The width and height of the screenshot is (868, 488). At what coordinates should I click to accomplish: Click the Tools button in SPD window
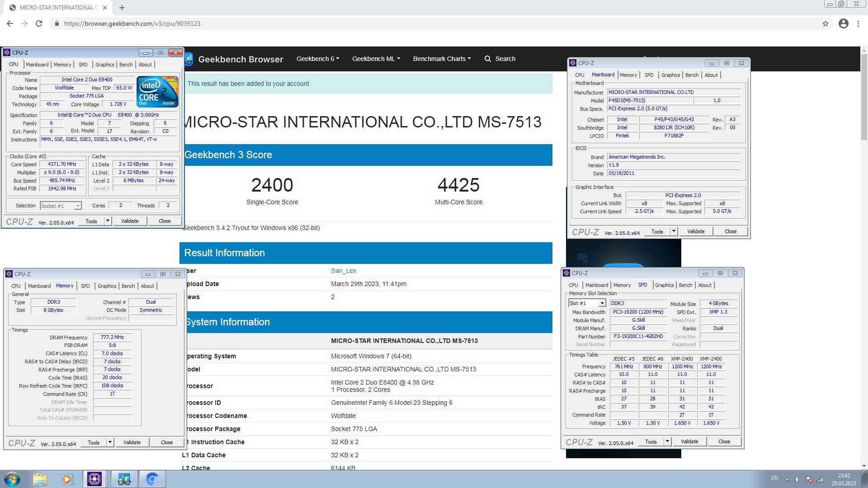coord(651,441)
